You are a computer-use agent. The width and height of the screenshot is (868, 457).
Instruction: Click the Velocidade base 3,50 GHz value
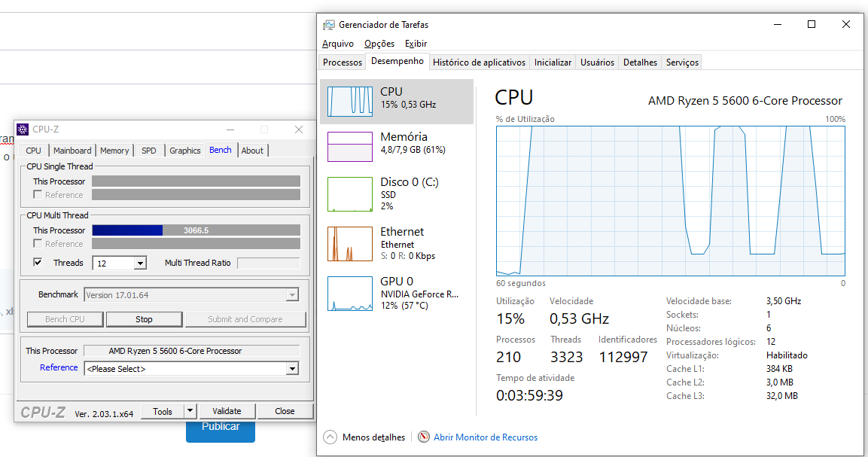tap(783, 301)
